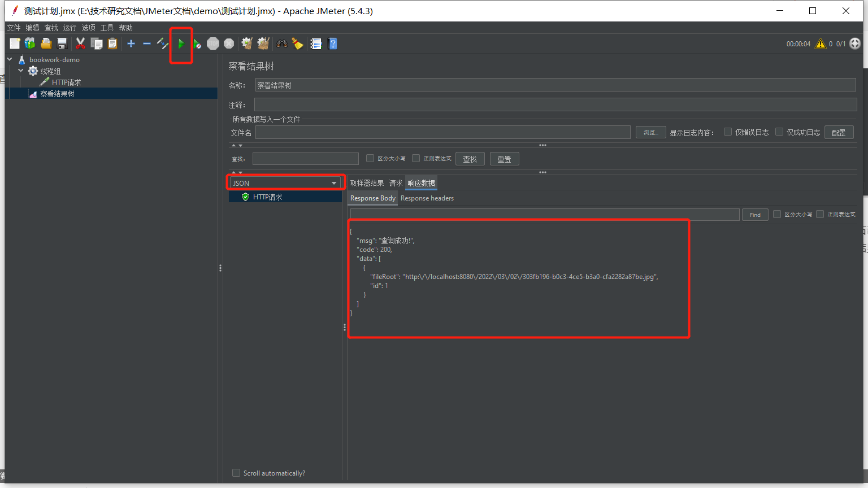Click into the 名称 name field
868x488 pixels.
pyautogui.click(x=555, y=85)
